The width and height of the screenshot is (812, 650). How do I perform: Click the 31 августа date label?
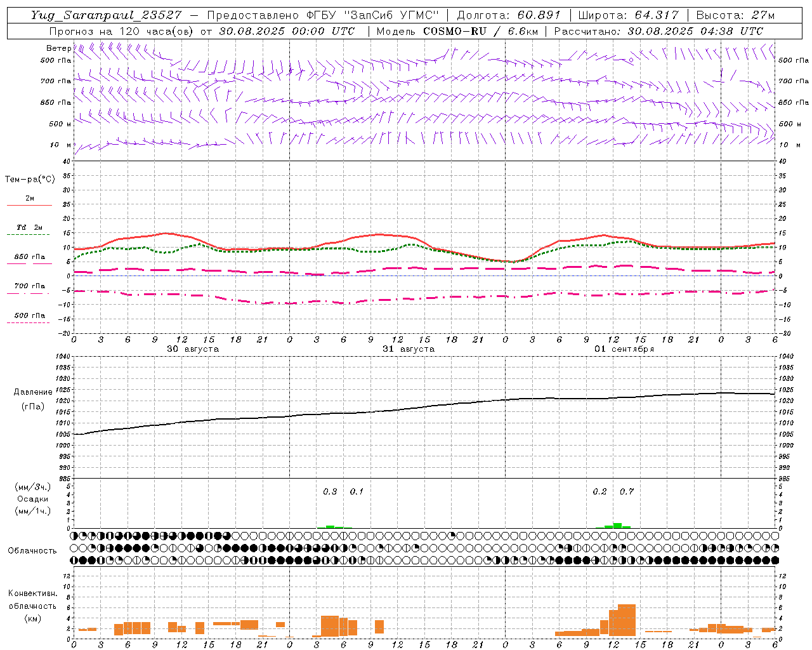point(409,349)
